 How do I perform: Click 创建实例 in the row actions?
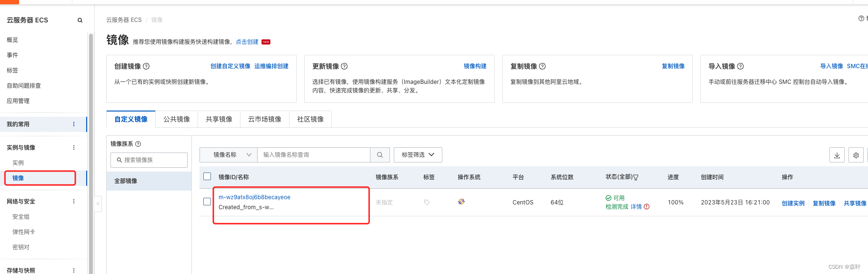[793, 203]
